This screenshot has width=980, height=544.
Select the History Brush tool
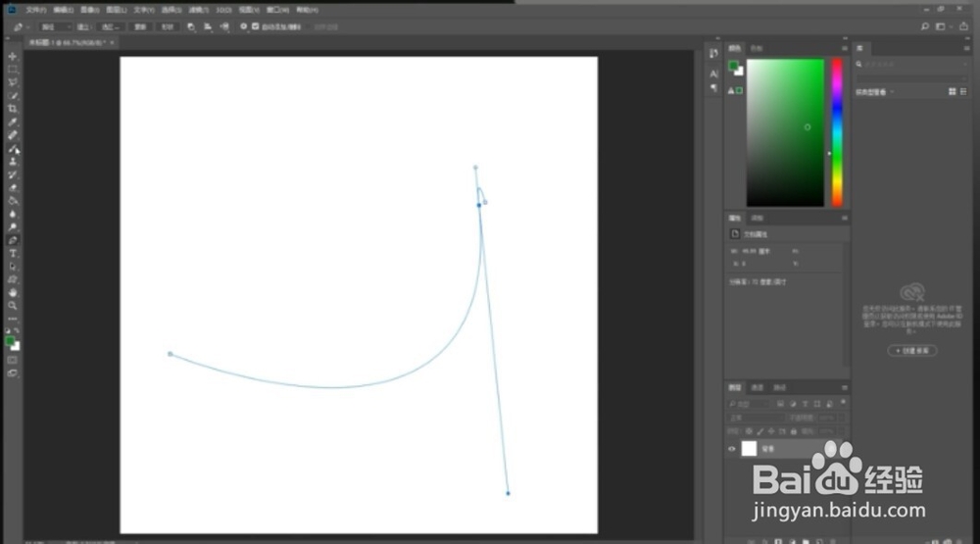(x=13, y=174)
